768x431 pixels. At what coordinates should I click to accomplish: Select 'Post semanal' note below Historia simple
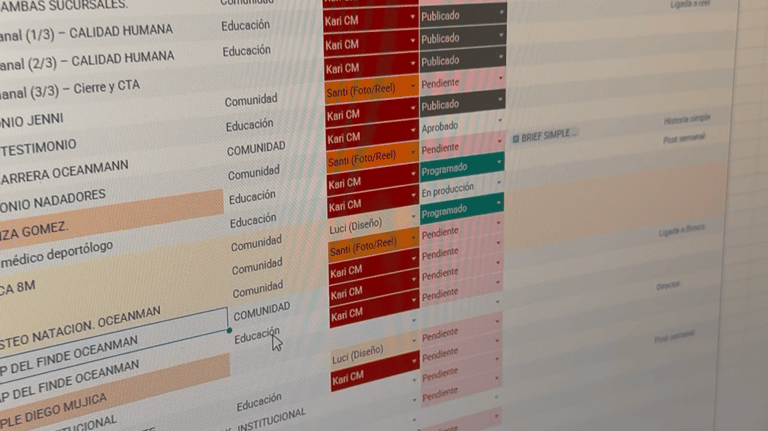(684, 138)
